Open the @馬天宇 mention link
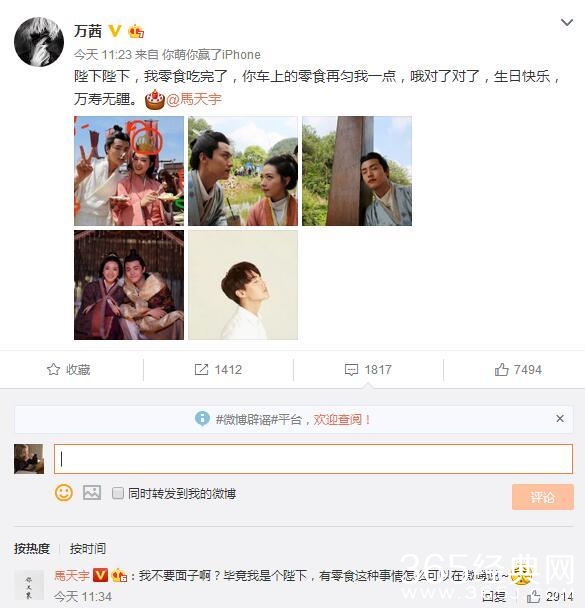Screen dimensions: 585x608 (x=194, y=99)
